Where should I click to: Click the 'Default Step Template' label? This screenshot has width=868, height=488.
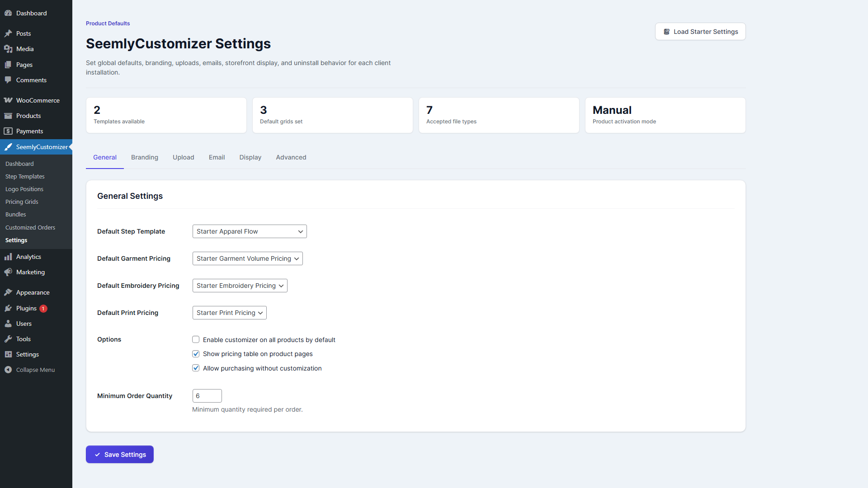point(131,231)
